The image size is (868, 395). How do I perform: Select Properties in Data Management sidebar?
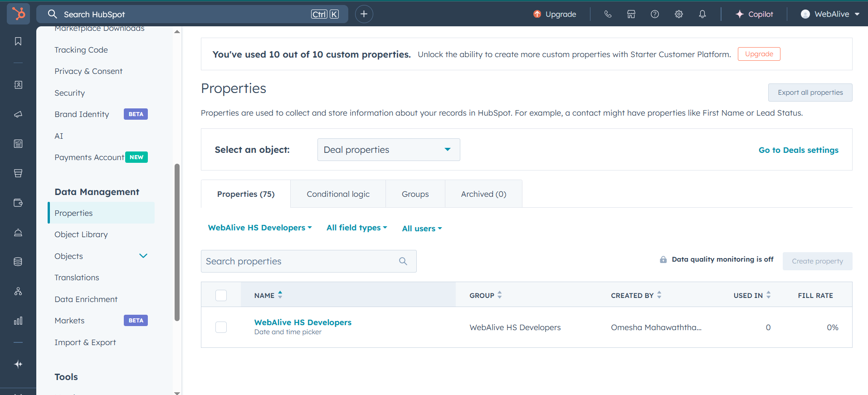[x=101, y=213]
